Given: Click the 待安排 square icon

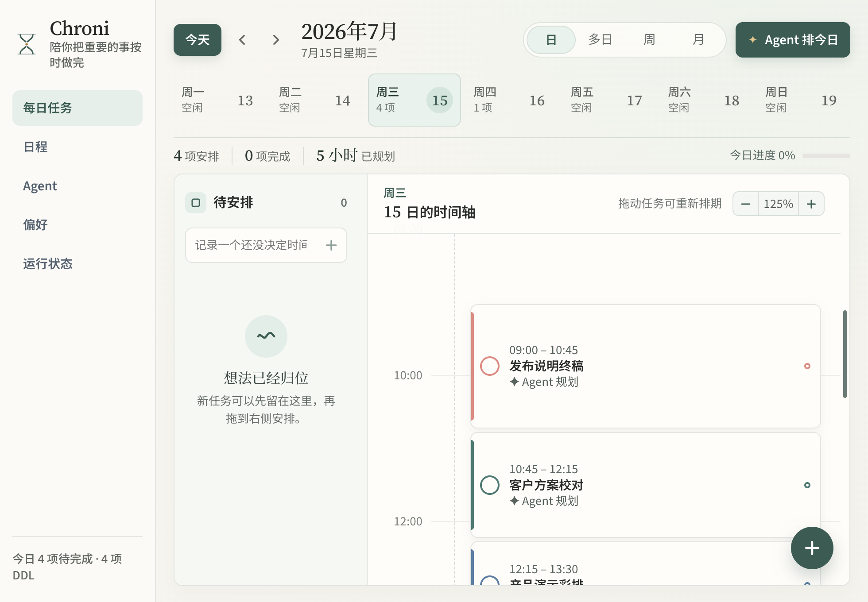Looking at the screenshot, I should pyautogui.click(x=196, y=203).
